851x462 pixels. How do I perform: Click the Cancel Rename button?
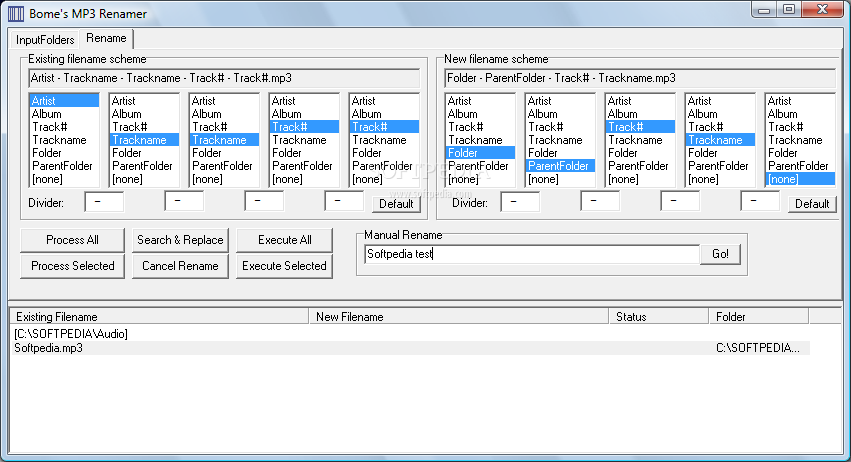180,266
